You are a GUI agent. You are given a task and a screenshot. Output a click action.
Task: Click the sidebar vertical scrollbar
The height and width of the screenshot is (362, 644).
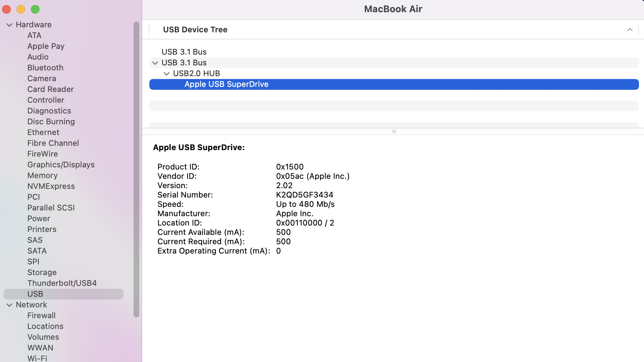click(136, 170)
